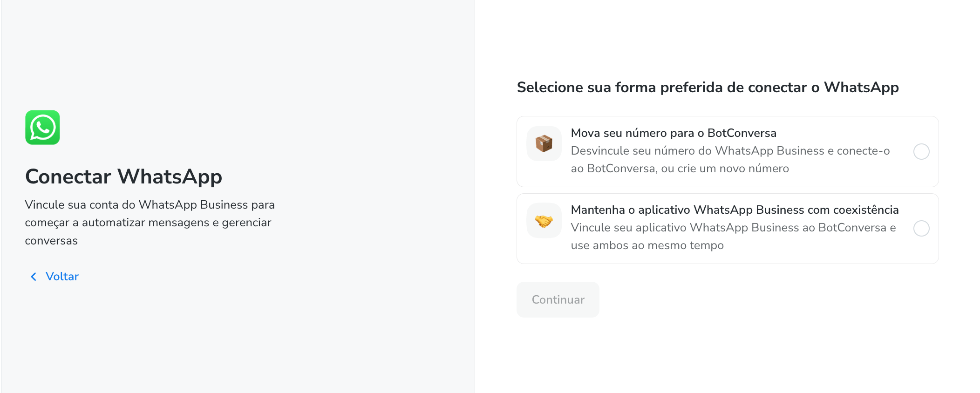Click the cardboard box package icon
This screenshot has width=980, height=393.
point(544,143)
